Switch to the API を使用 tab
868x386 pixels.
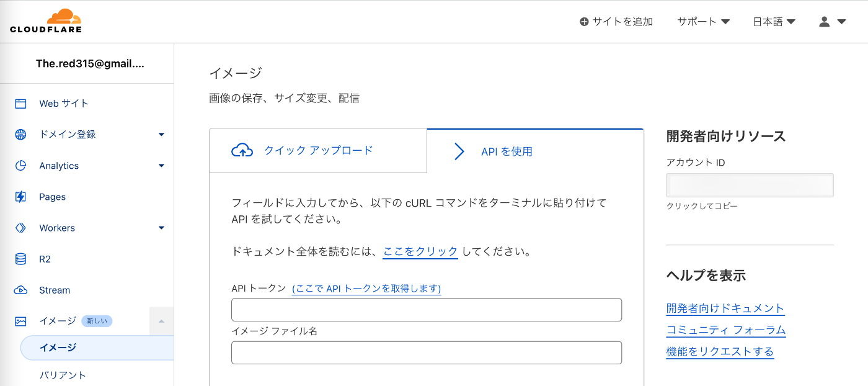[x=536, y=151]
